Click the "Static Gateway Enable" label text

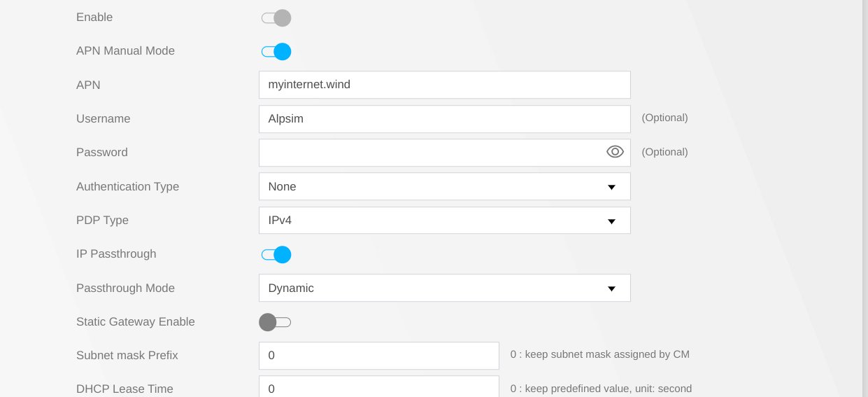click(135, 322)
